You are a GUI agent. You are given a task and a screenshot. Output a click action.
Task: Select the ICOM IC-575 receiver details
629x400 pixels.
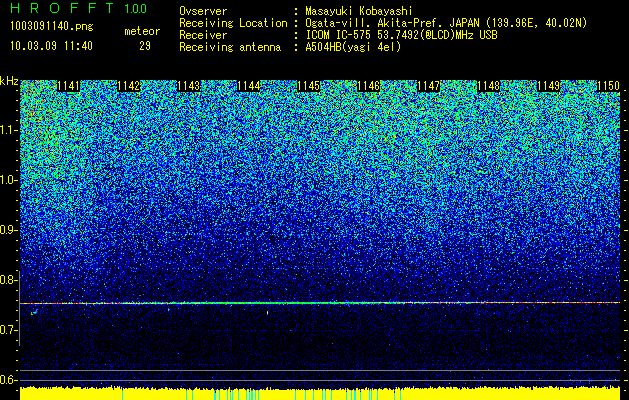point(401,35)
